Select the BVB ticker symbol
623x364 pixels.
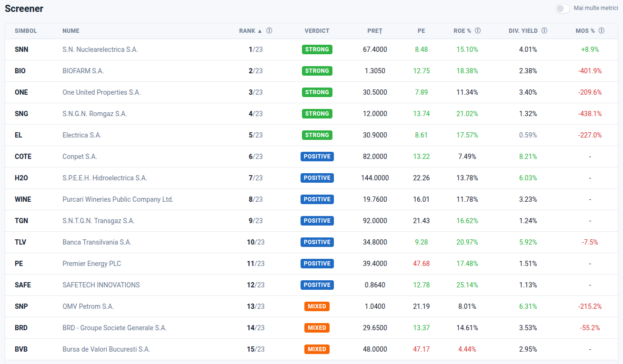click(x=21, y=349)
